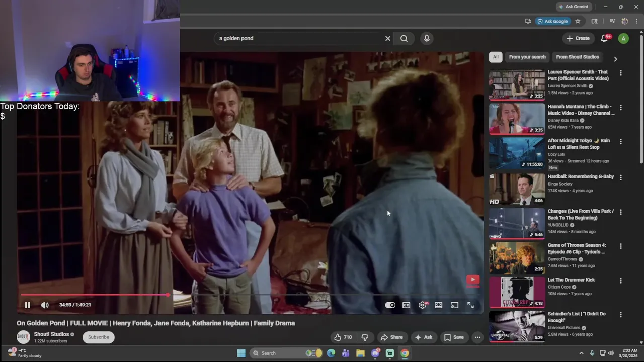Open 'Hardball: Remembering G-Baby' video title
The height and width of the screenshot is (362, 644).
point(581,177)
